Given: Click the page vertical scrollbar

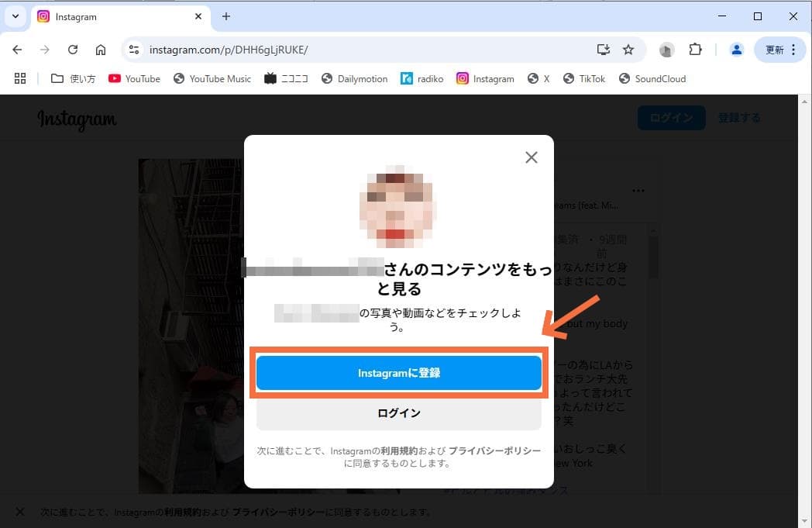Looking at the screenshot, I should click(x=804, y=311).
